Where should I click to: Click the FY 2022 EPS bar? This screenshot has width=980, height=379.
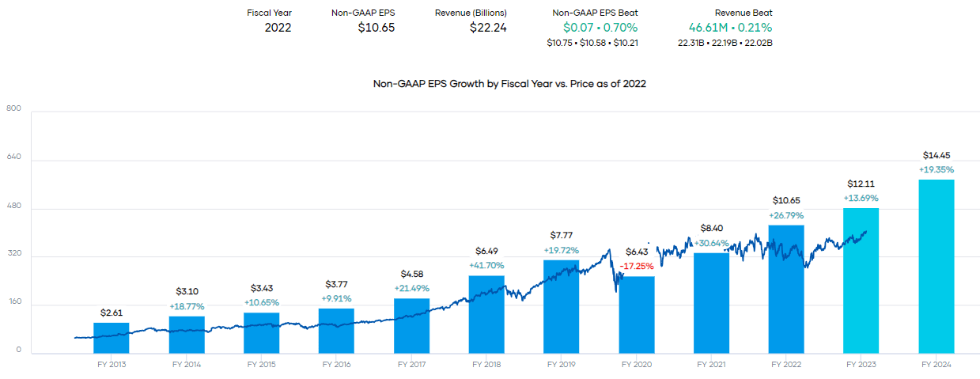pyautogui.click(x=786, y=290)
